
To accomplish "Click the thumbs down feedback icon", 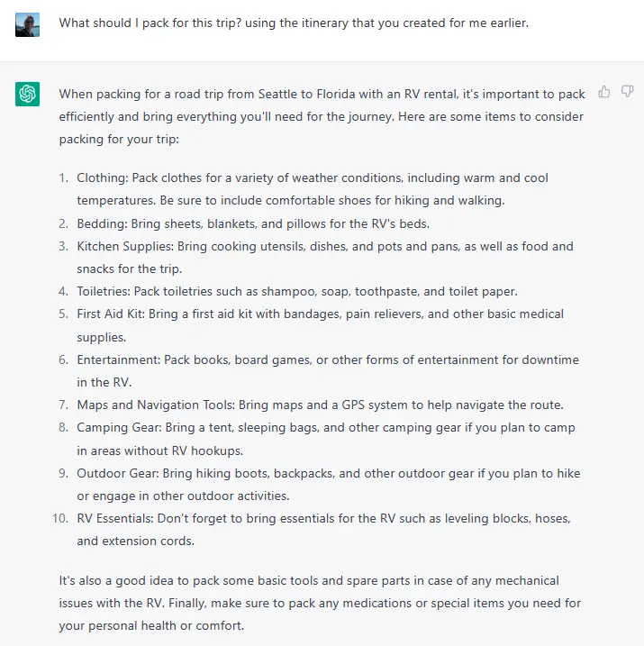I will (x=627, y=92).
